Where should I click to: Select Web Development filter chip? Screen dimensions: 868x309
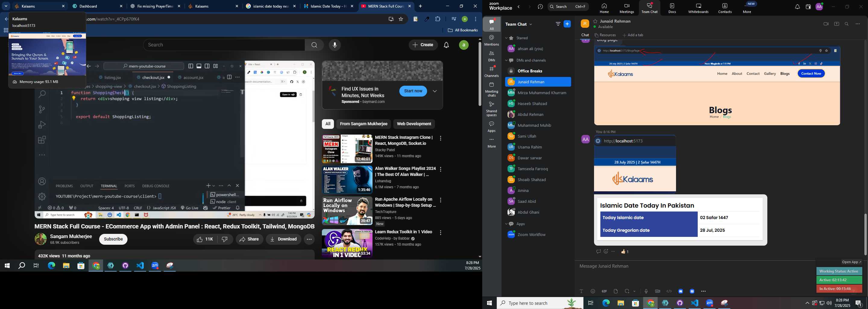[414, 124]
